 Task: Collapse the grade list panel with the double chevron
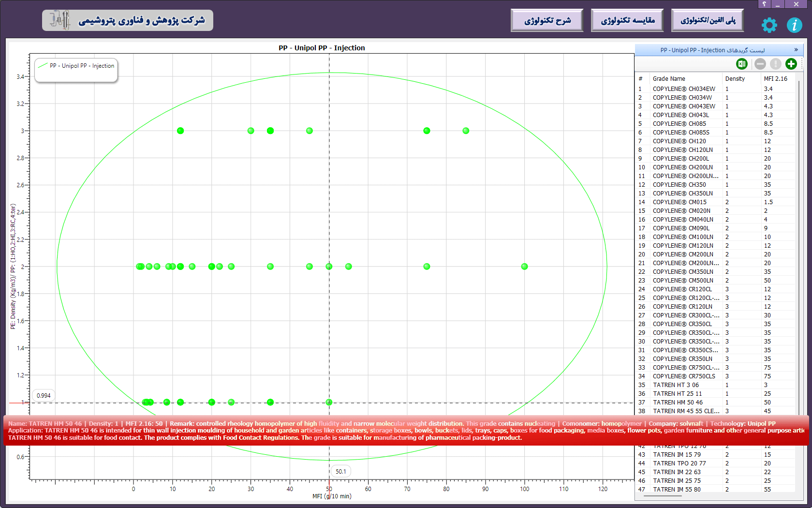click(x=796, y=50)
